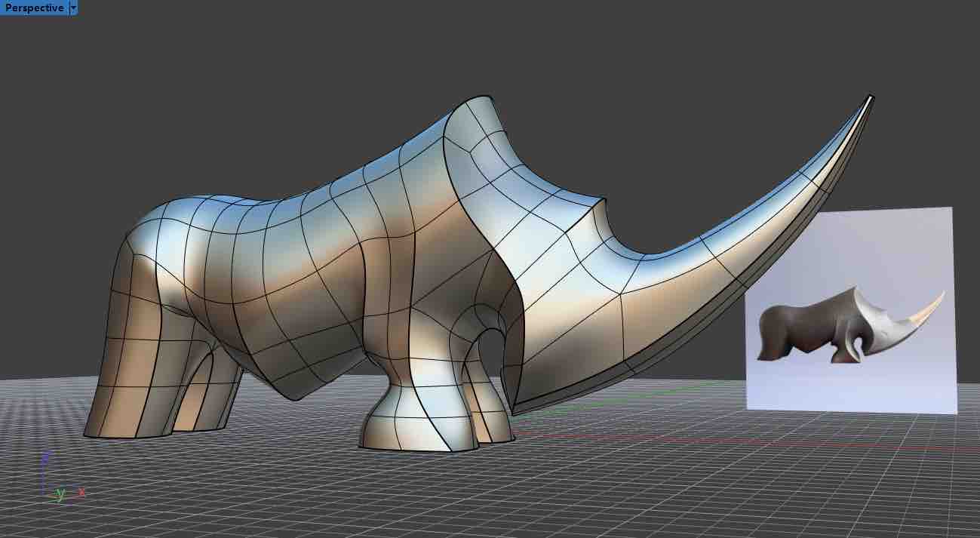This screenshot has width=980, height=538.
Task: Open the Perspective viewport dropdown arrow
Action: [73, 8]
